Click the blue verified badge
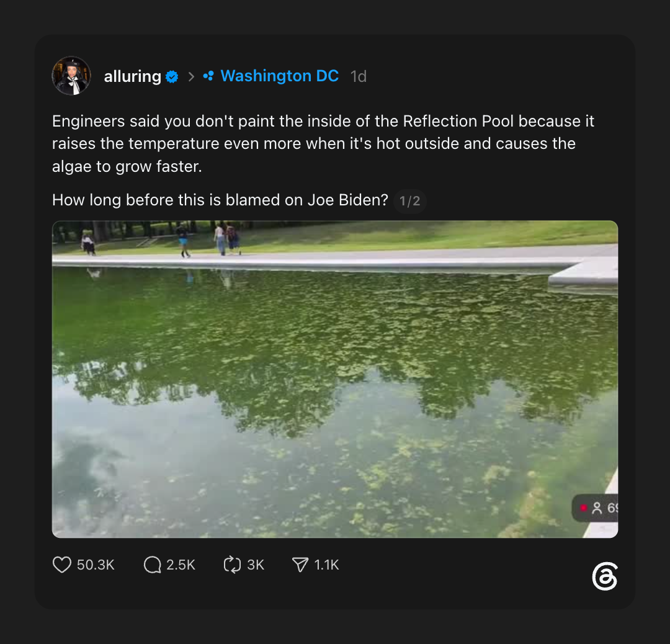The height and width of the screenshot is (644, 670). click(x=172, y=77)
